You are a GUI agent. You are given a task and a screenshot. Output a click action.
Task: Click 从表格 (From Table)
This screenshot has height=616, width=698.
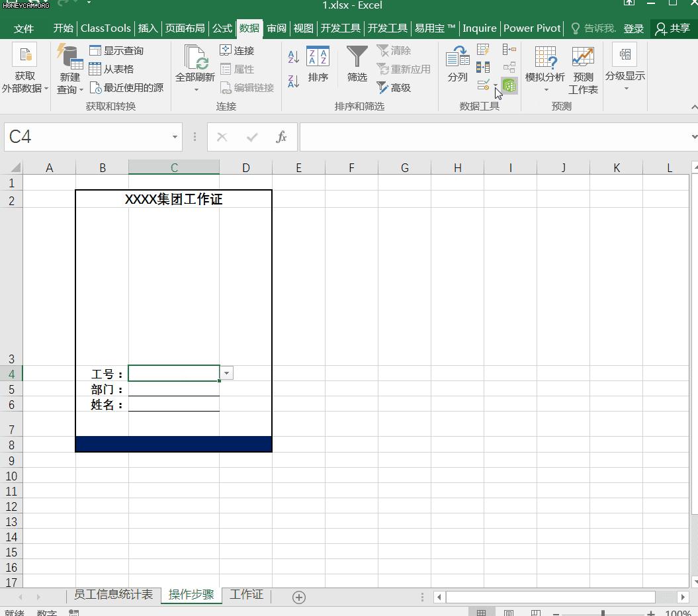(111, 69)
